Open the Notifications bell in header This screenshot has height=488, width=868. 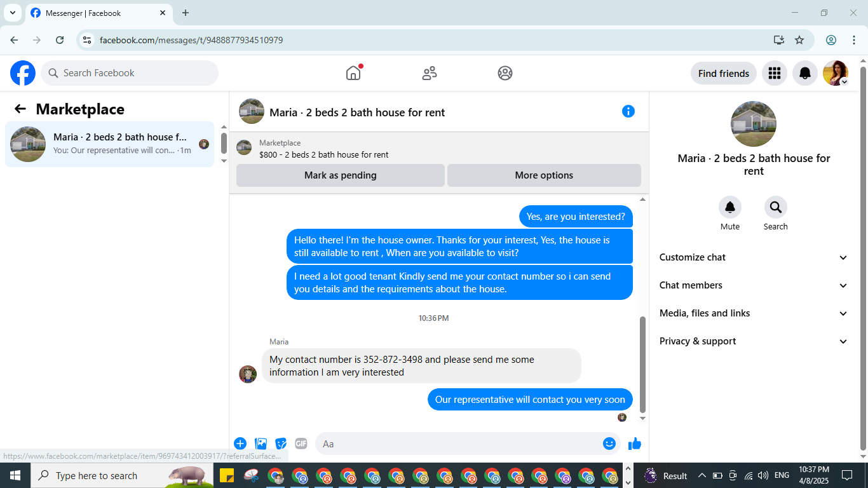(x=805, y=73)
